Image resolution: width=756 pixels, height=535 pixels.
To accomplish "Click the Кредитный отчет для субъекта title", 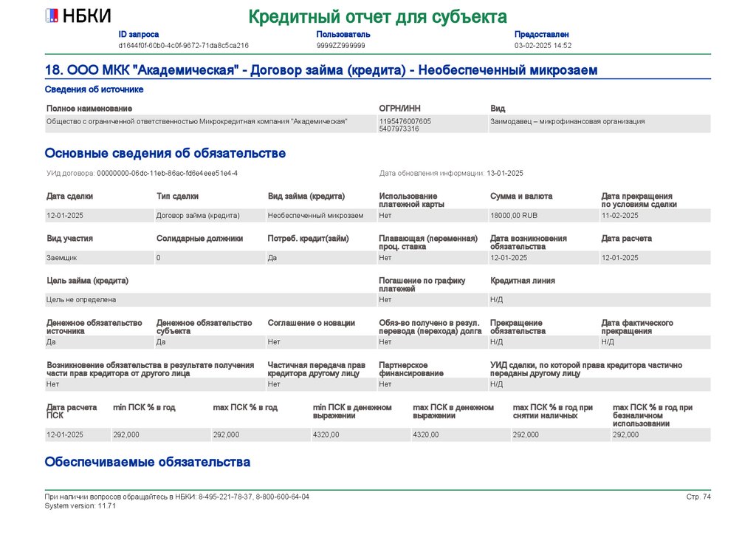I will click(x=377, y=17).
